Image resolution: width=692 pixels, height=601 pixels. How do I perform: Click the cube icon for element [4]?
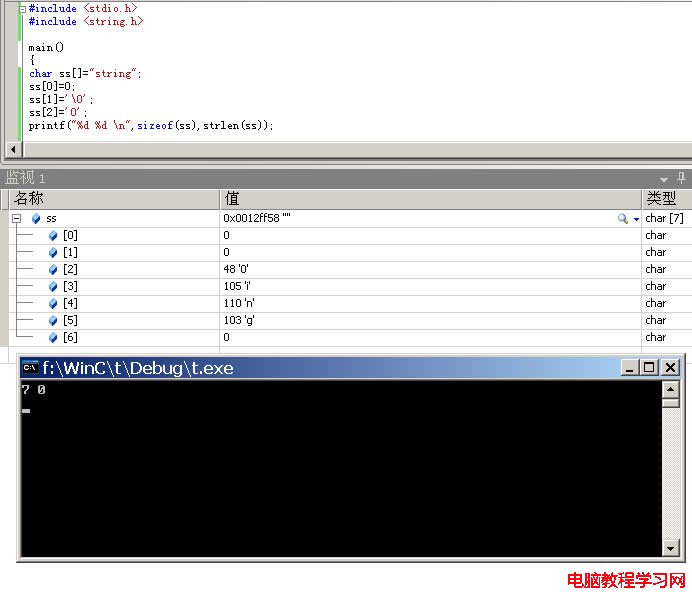click(x=53, y=304)
